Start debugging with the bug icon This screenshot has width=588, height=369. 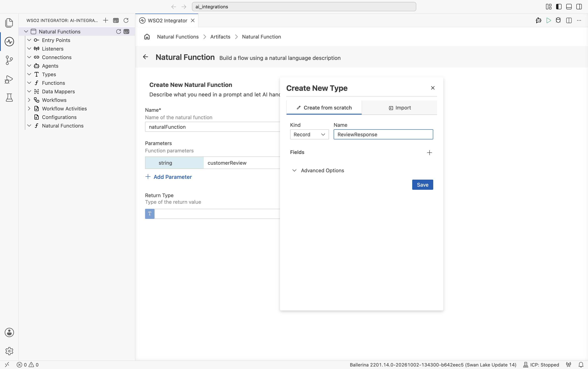[x=558, y=20]
